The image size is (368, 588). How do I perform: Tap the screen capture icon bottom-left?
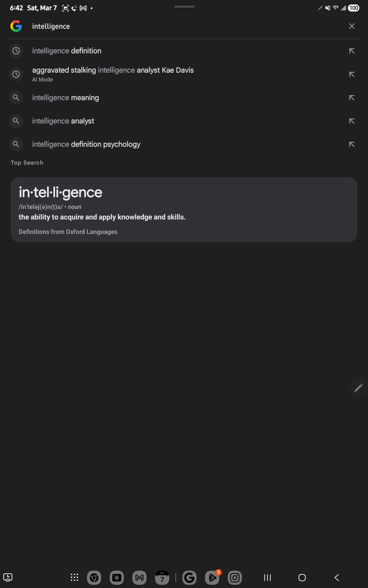click(x=8, y=577)
